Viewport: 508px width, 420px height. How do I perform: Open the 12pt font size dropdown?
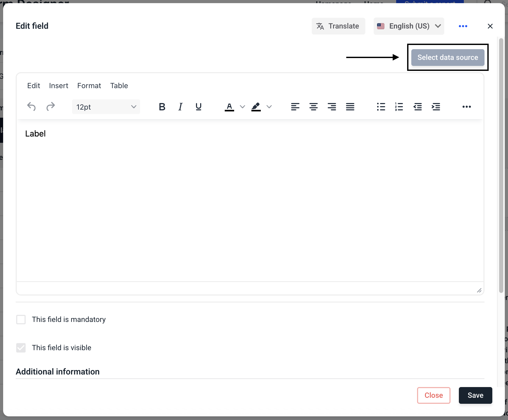[106, 107]
